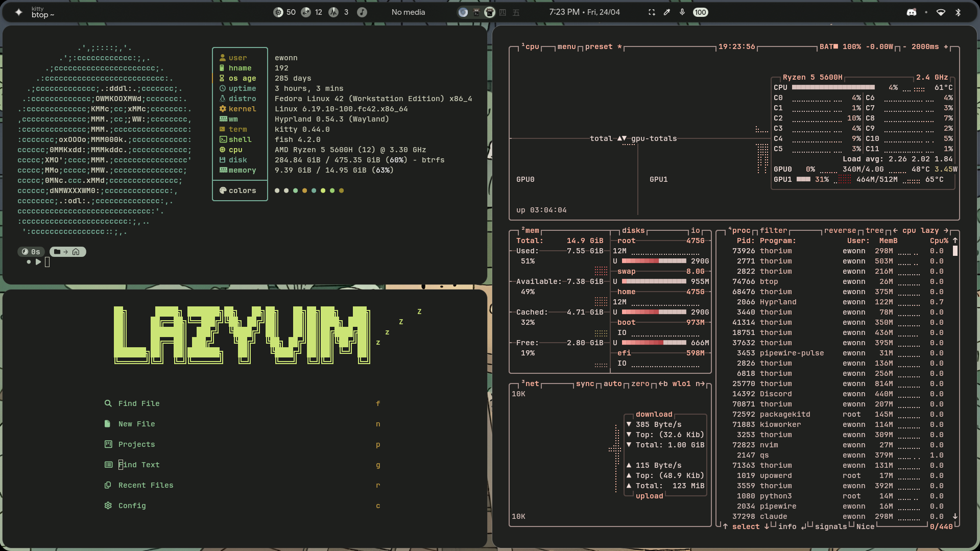Click the screenshot region capture icon

pos(652,12)
